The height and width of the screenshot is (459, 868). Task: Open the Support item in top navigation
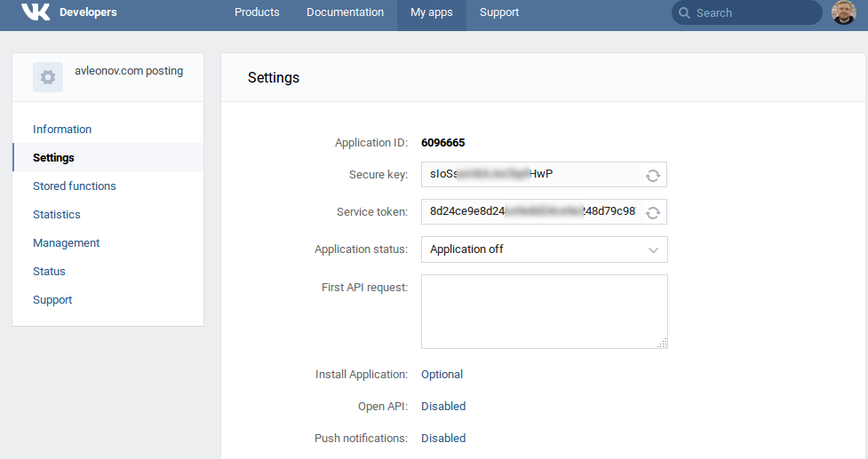[x=498, y=12]
